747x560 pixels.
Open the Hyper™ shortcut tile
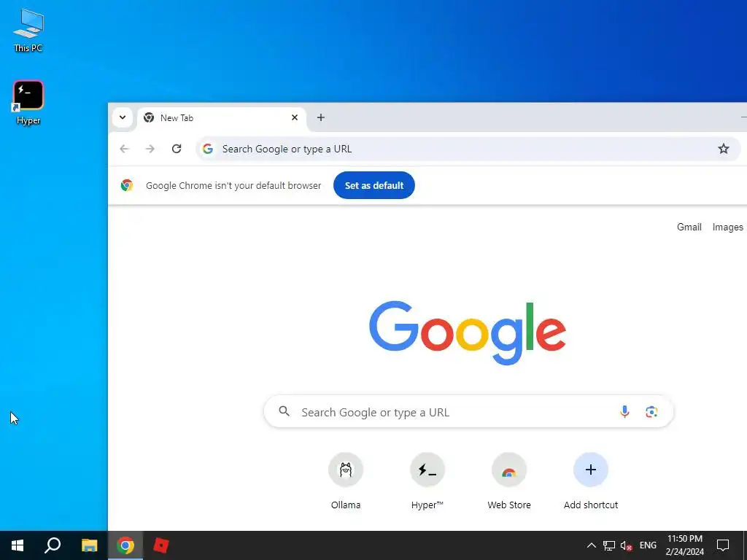[x=427, y=481]
